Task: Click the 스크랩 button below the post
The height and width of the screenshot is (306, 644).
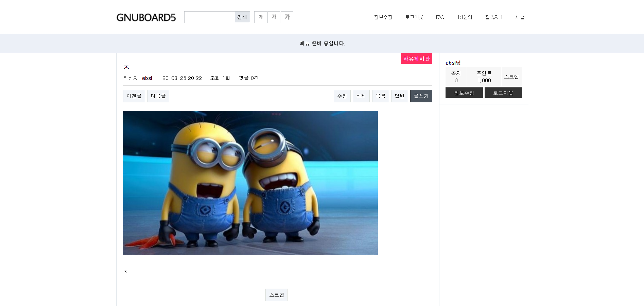Action: (x=276, y=295)
